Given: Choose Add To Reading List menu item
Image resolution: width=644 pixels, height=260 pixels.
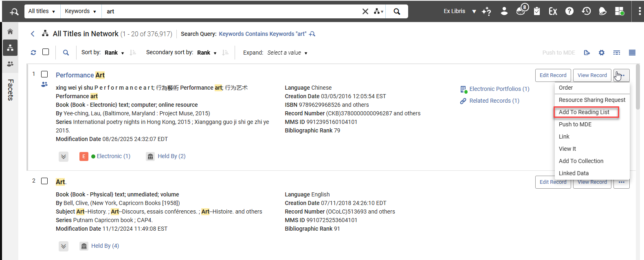Looking at the screenshot, I should point(584,112).
